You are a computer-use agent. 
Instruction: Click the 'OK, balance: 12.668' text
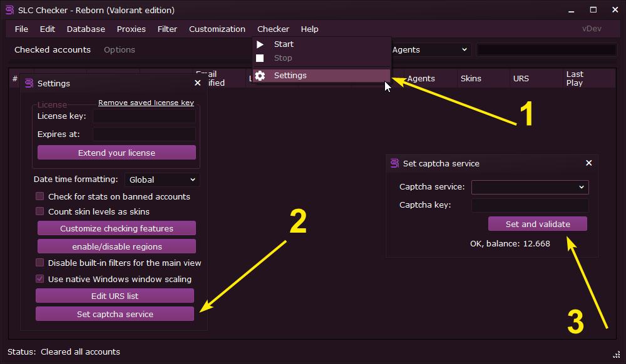(x=510, y=243)
